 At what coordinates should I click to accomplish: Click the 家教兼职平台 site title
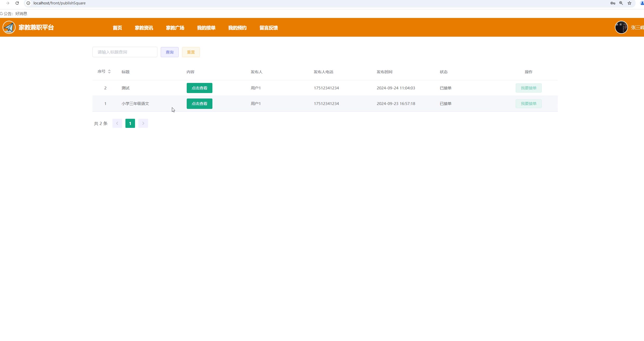(x=36, y=27)
